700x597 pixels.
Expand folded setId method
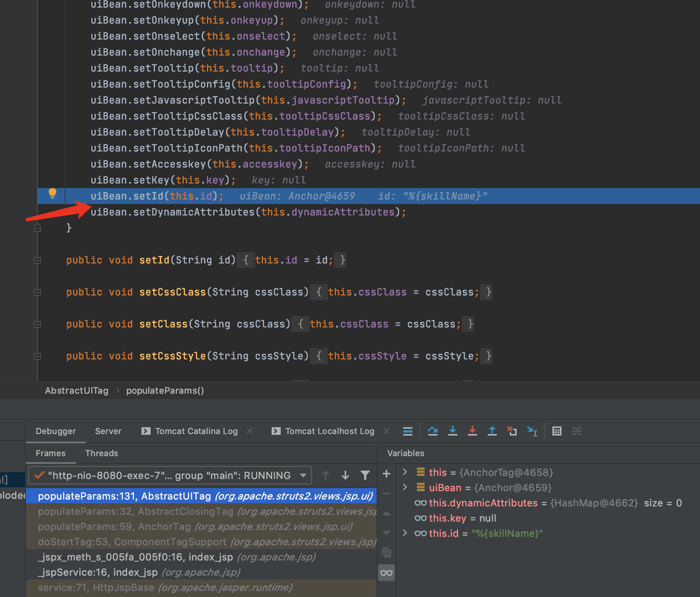click(37, 260)
